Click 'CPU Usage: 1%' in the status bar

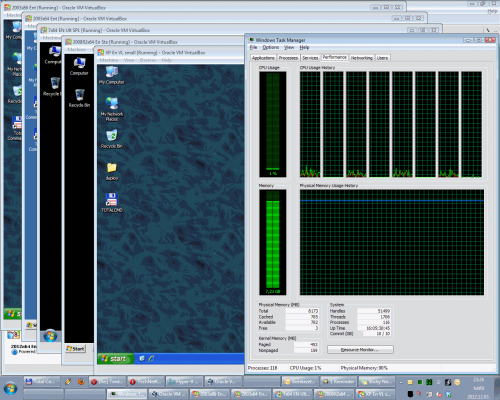[305, 368]
